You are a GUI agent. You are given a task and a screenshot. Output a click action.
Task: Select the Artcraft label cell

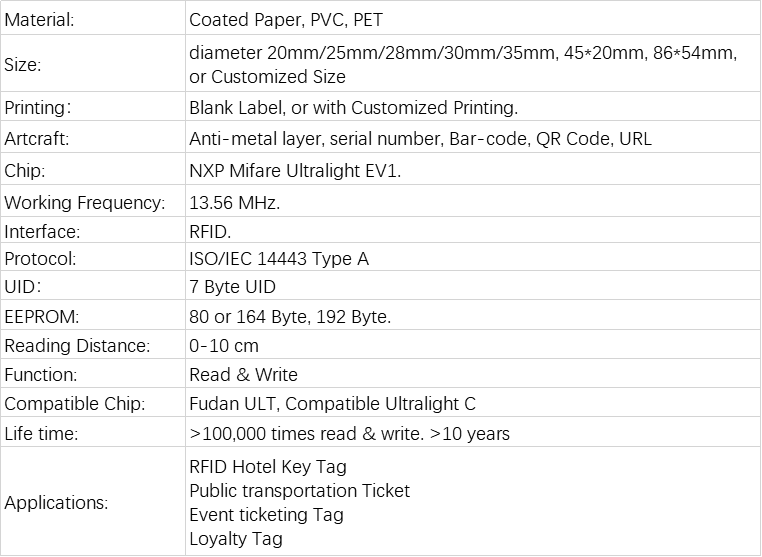[x=92, y=139]
